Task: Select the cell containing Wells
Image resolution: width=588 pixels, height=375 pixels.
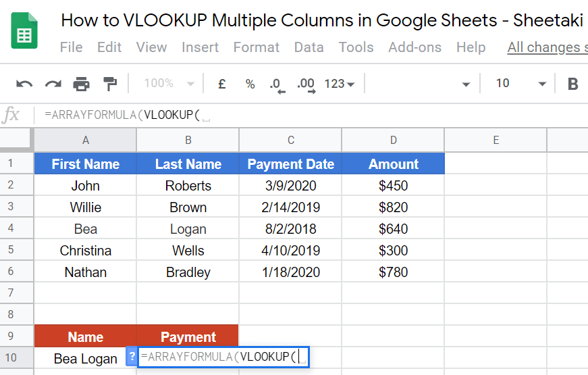Action: 188,251
